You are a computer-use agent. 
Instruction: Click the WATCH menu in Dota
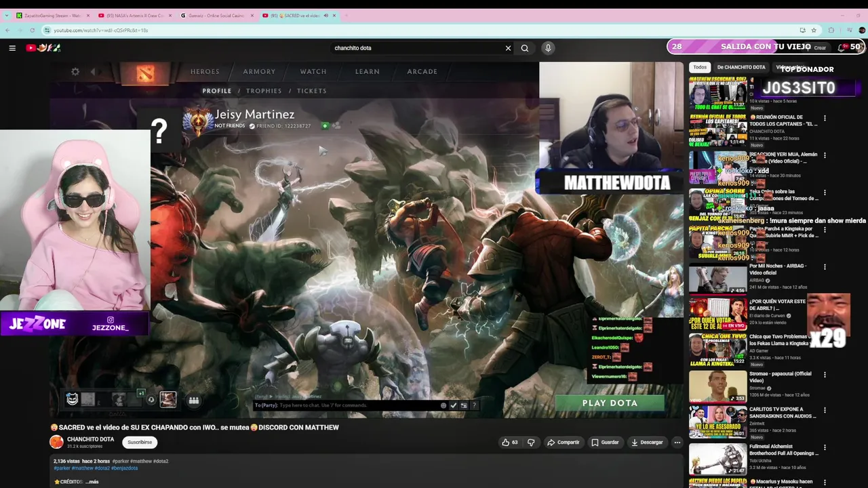pos(313,71)
